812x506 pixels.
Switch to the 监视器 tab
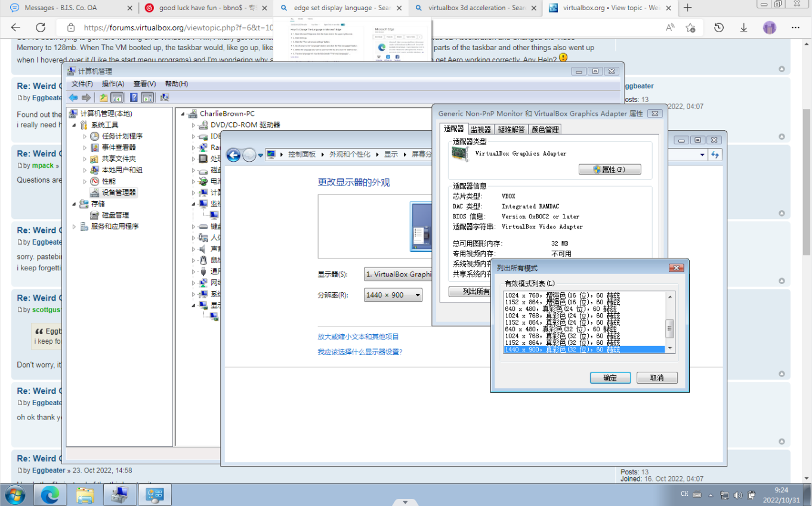[481, 129]
